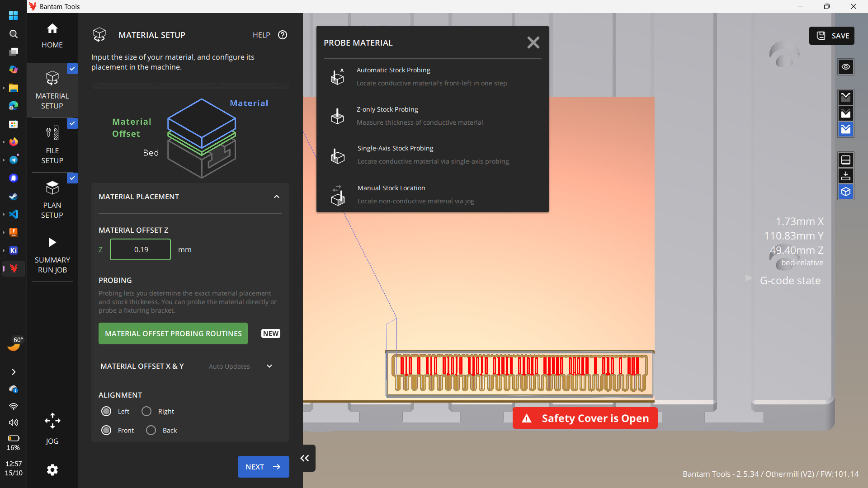Expand the G-code state triangle

749,278
